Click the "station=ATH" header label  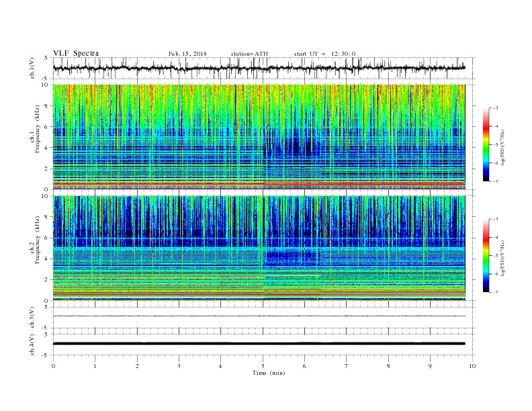249,54
